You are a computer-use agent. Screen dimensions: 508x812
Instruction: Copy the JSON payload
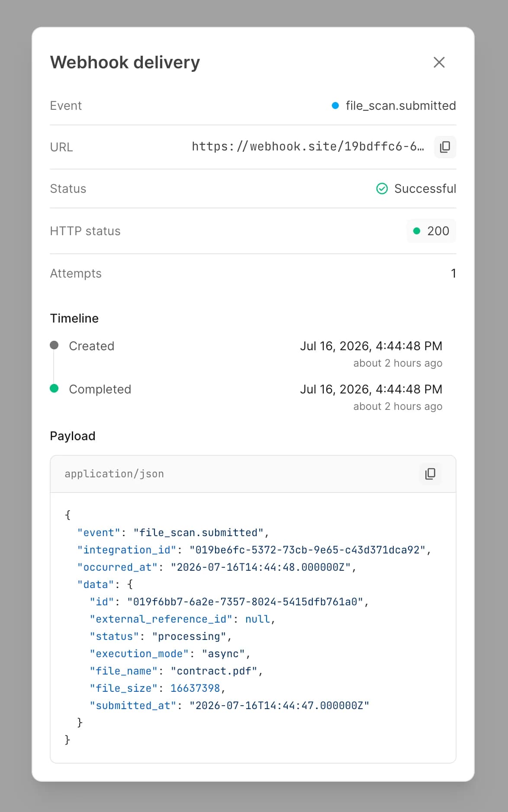pyautogui.click(x=430, y=473)
